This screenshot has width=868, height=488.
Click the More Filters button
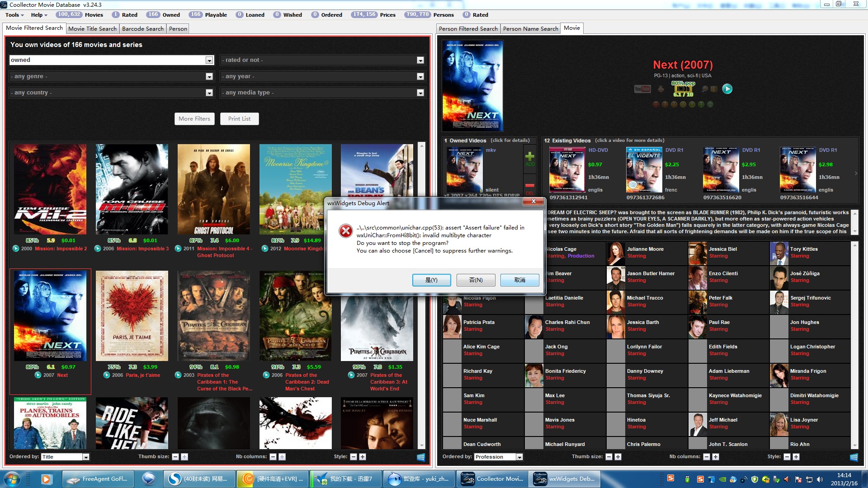click(x=194, y=119)
